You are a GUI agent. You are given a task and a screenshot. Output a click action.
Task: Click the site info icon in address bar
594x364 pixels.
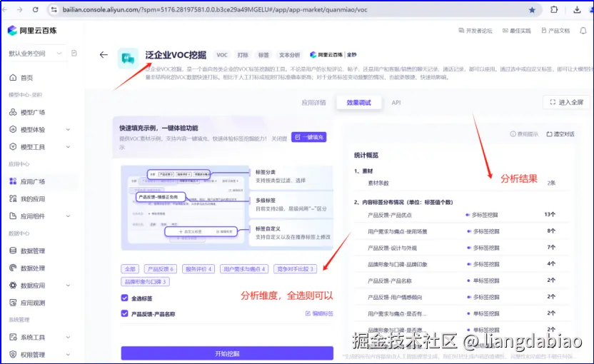coord(54,10)
